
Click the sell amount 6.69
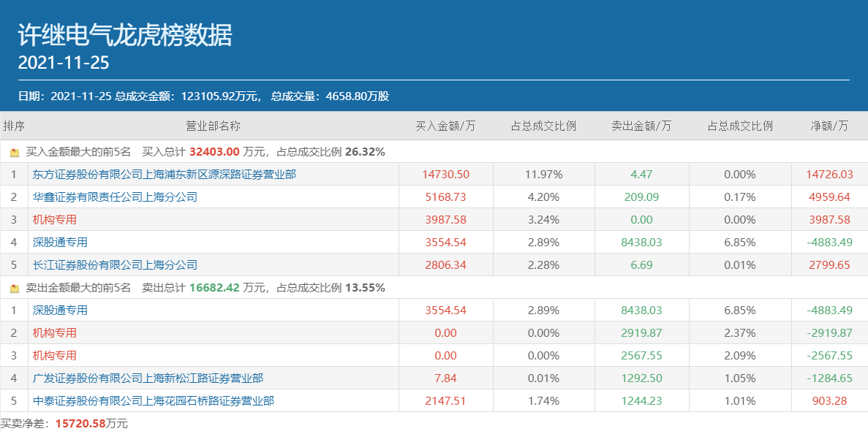click(641, 264)
